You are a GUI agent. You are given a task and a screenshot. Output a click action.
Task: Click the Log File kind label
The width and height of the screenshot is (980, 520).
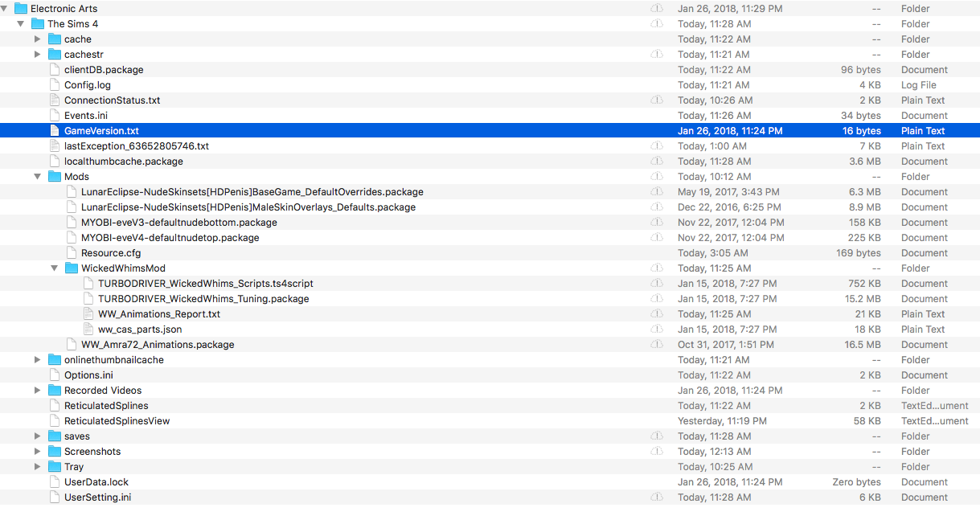[919, 85]
